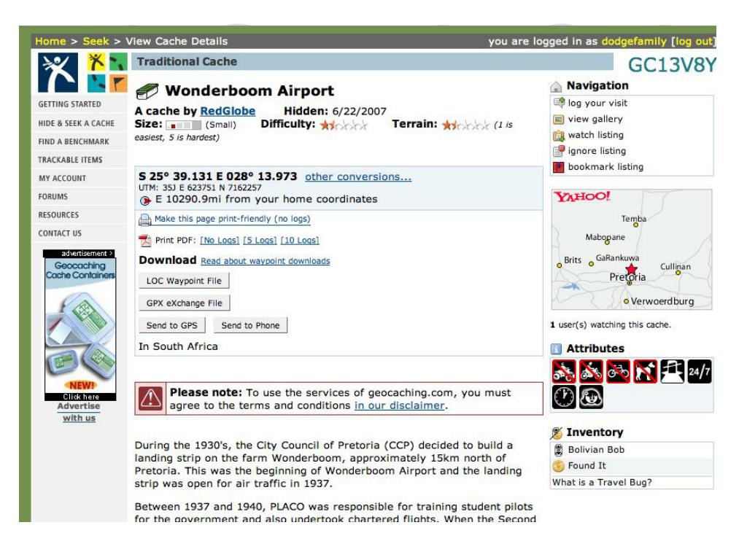The height and width of the screenshot is (560, 747).
Task: Click the Yahoo map of Pretoria
Action: coord(632,250)
